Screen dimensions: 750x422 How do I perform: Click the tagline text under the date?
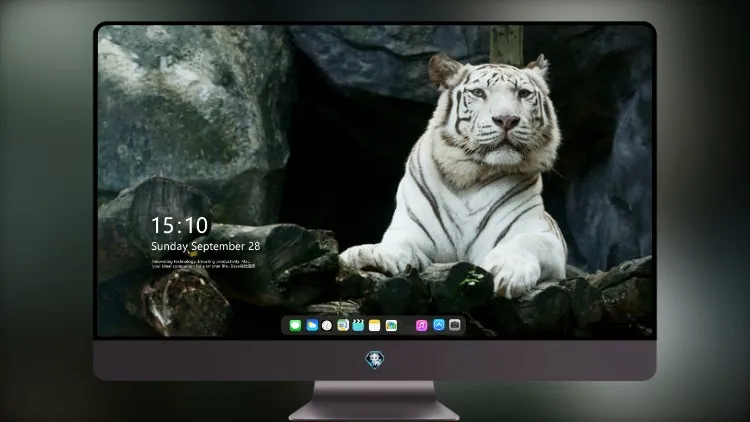(x=204, y=264)
